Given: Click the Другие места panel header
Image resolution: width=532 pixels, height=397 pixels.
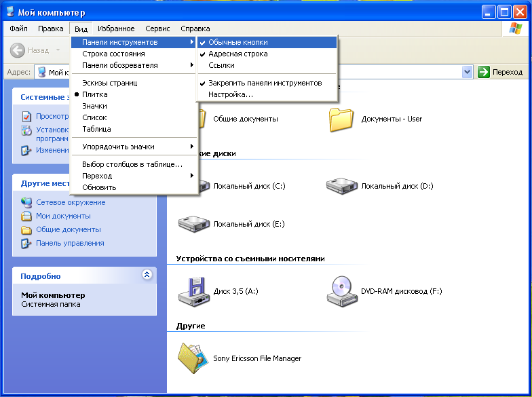Looking at the screenshot, I should point(45,183).
